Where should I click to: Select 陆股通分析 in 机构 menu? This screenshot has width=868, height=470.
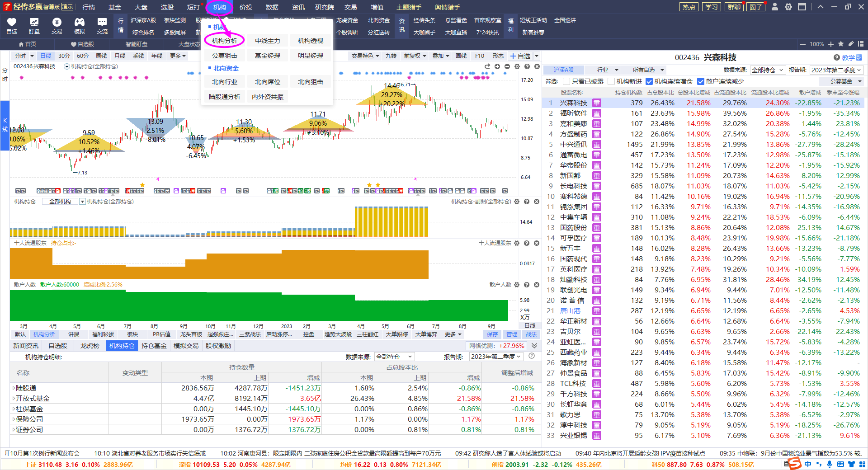[x=225, y=97]
